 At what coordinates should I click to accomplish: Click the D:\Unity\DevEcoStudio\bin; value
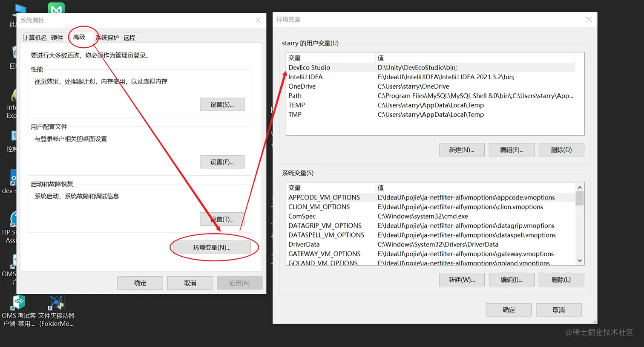[x=417, y=67]
